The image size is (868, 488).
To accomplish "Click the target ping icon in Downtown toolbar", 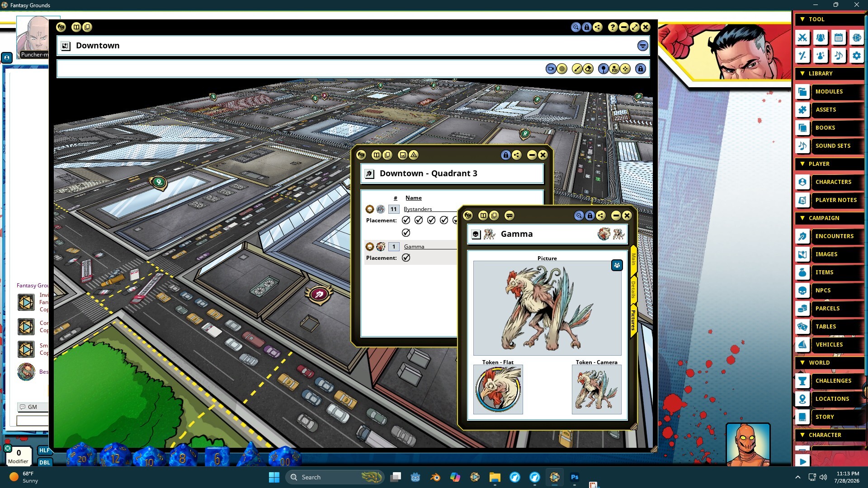I will [562, 69].
